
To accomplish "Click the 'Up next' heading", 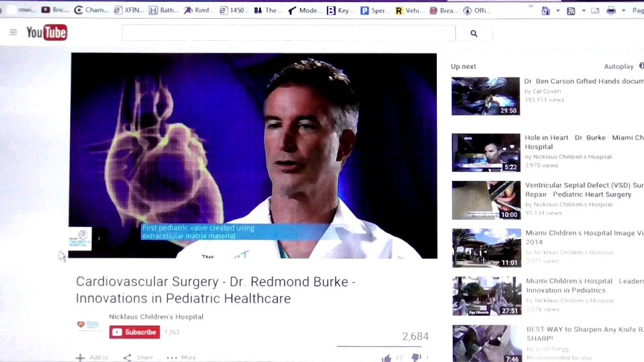I will pos(463,66).
